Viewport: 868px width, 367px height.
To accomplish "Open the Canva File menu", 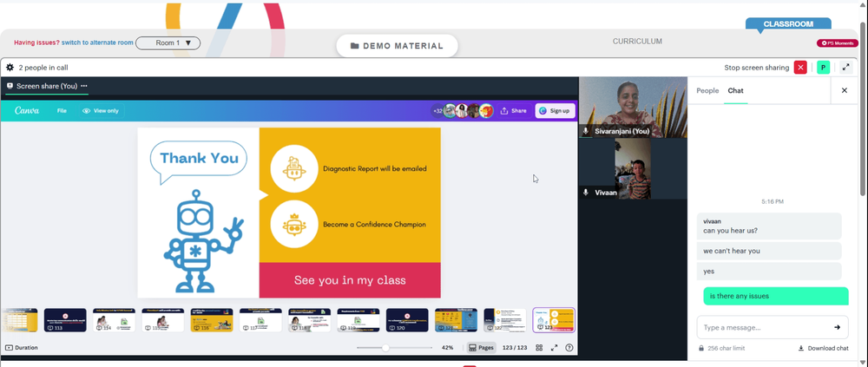I will click(x=62, y=111).
